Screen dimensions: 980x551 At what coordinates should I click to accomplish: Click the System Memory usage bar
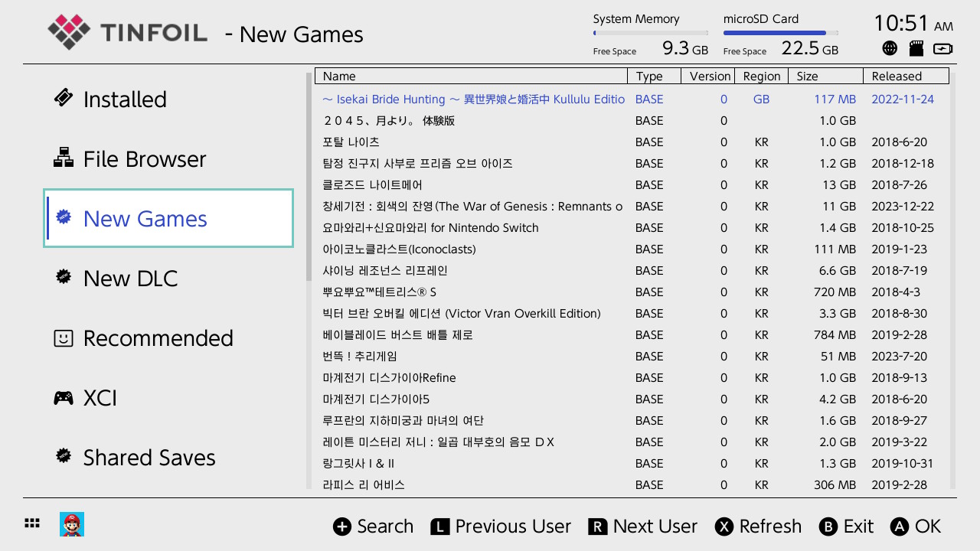[651, 33]
